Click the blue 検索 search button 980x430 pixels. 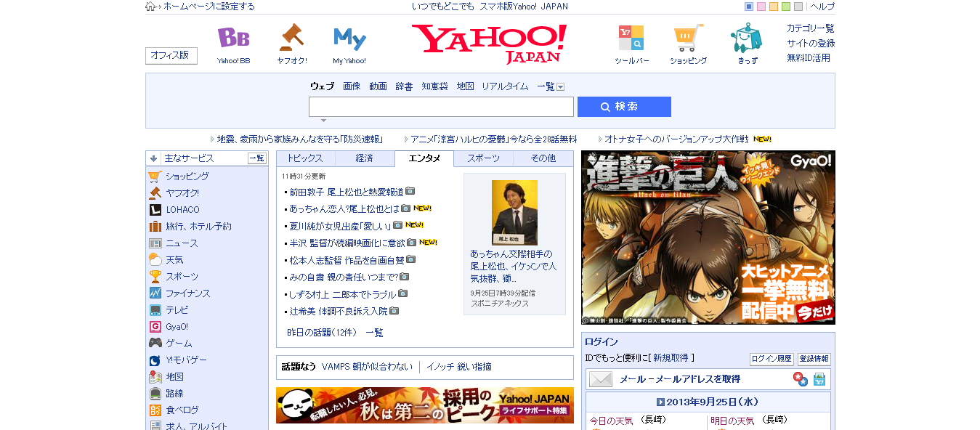click(624, 107)
